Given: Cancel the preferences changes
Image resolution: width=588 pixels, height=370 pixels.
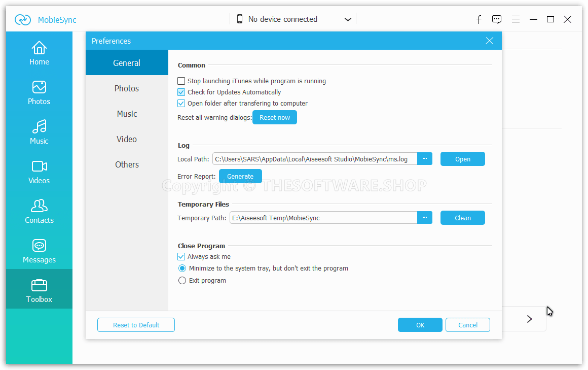Looking at the screenshot, I should click(468, 325).
